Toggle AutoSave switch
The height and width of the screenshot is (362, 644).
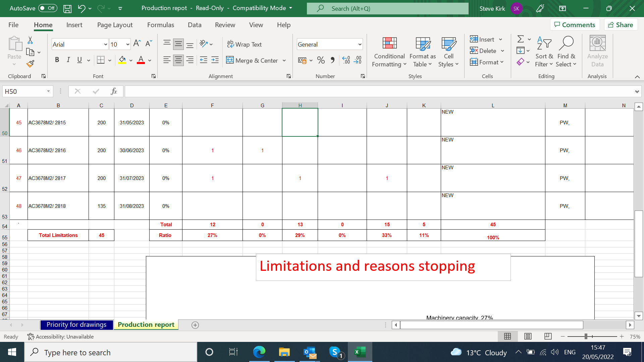coord(48,8)
